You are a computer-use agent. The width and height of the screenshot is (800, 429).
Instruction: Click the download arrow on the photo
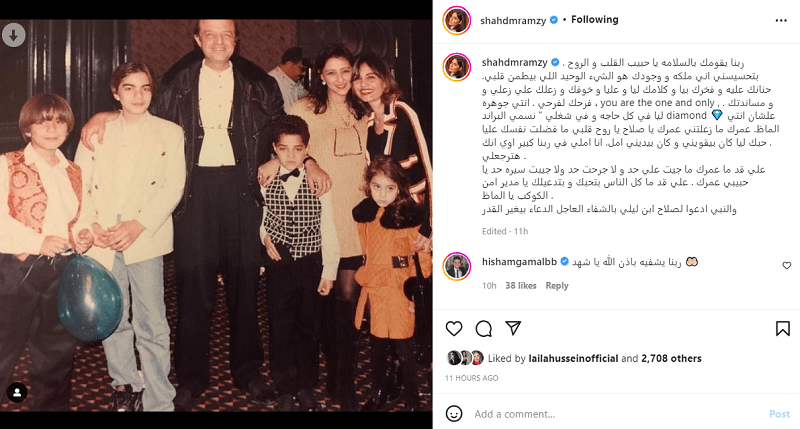point(14,35)
